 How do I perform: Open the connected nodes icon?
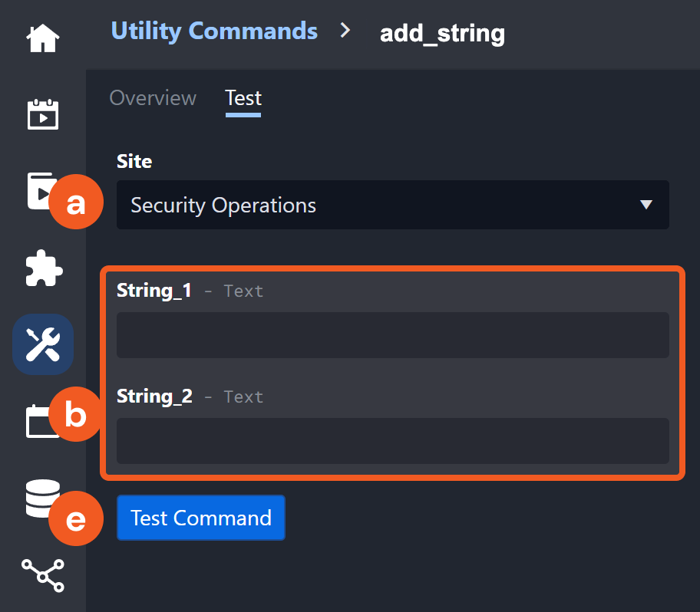(43, 574)
